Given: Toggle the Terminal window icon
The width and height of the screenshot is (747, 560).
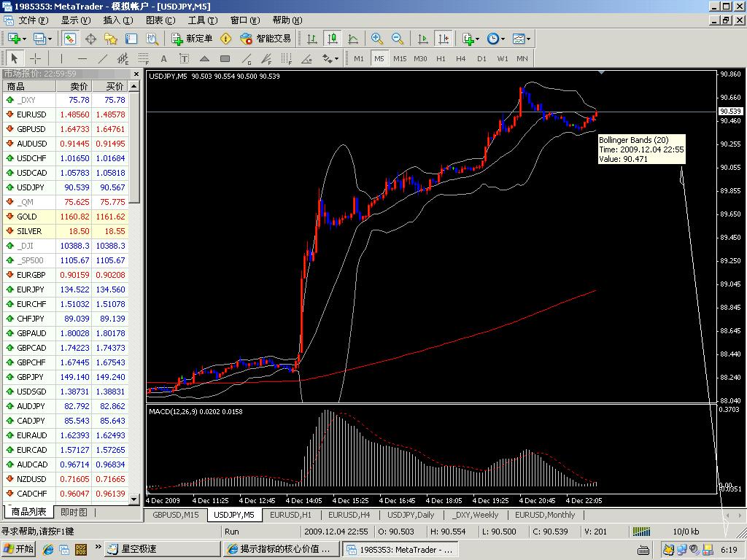Looking at the screenshot, I should tap(131, 39).
